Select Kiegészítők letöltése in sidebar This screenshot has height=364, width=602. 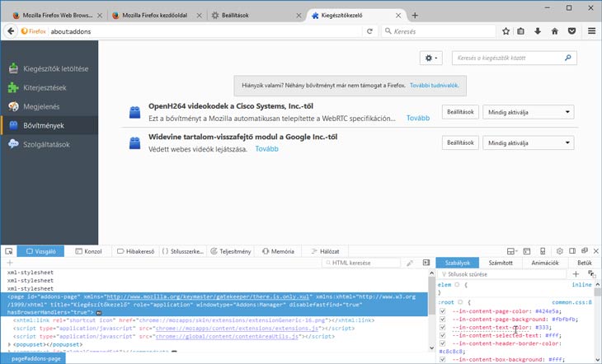point(49,68)
